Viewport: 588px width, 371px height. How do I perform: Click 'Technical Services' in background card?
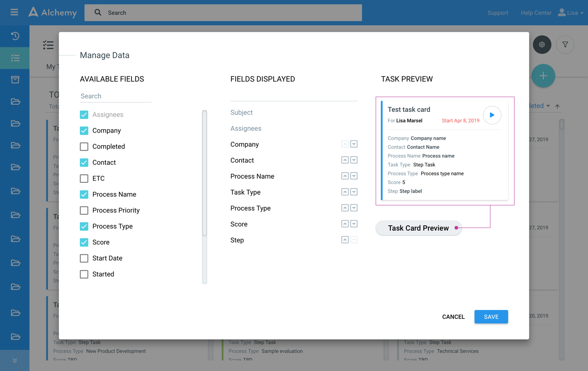458,351
